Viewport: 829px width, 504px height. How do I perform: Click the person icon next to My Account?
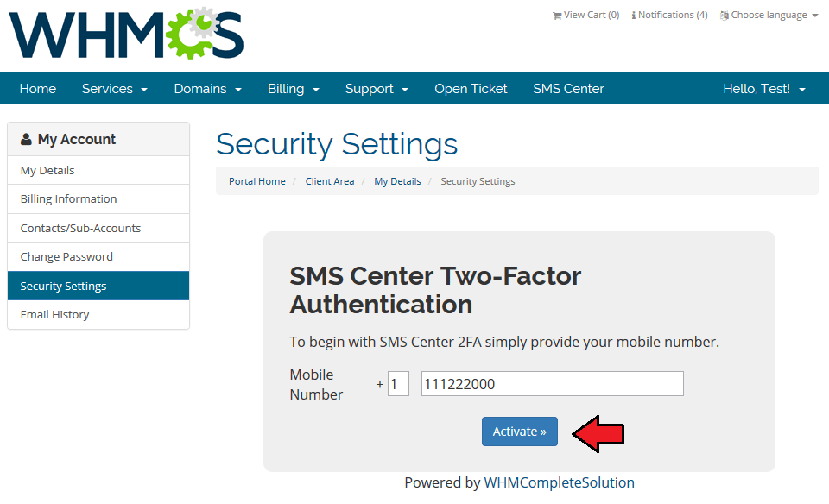pos(24,138)
